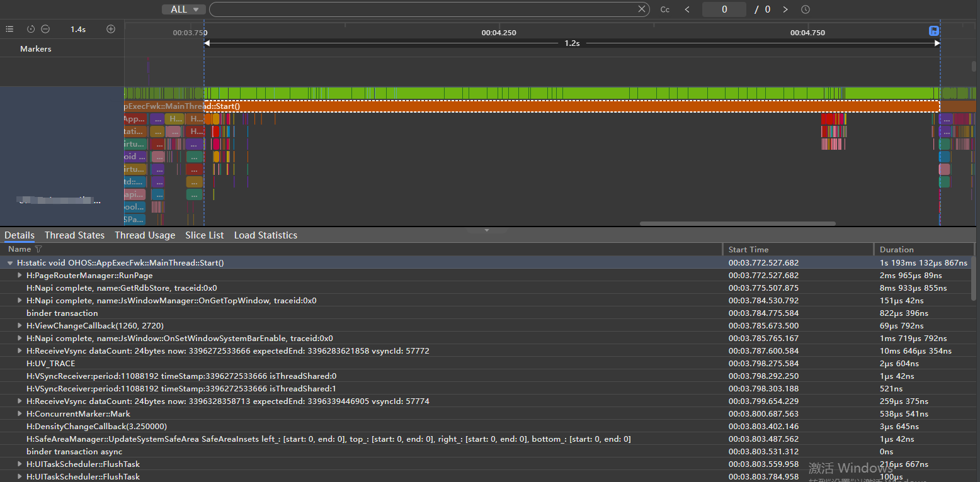Switch to the Thread States tab
Screen dimensions: 980x482
pyautogui.click(x=74, y=235)
